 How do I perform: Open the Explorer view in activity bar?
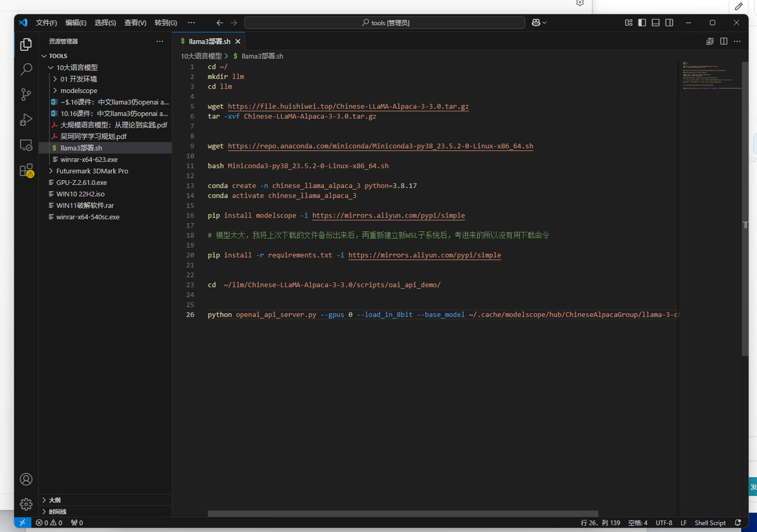(x=26, y=44)
